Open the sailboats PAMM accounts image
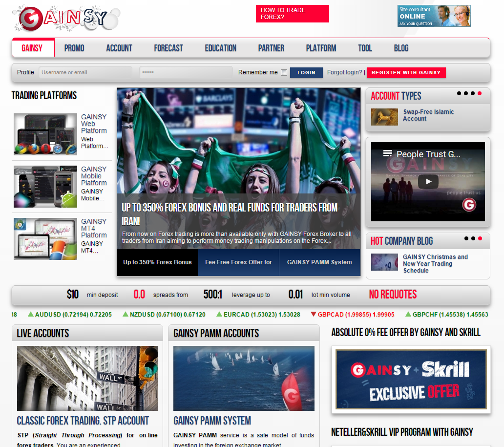 pos(244,378)
